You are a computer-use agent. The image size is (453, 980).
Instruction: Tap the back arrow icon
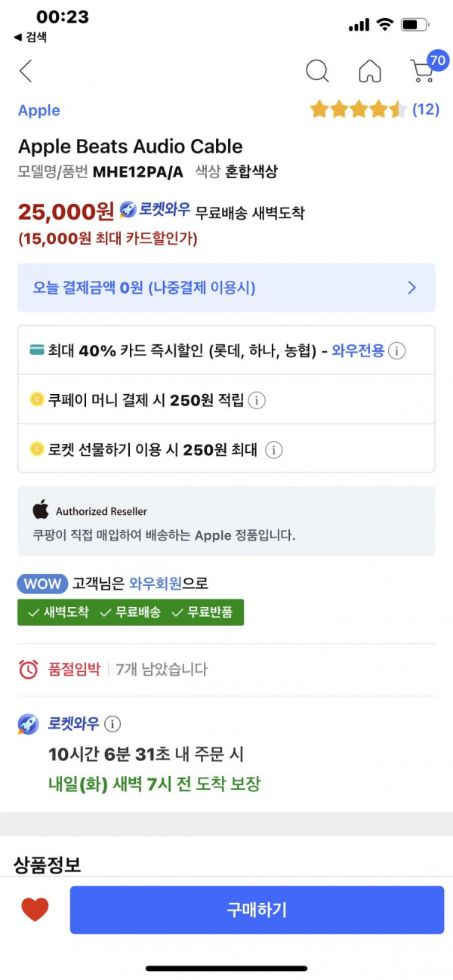pyautogui.click(x=26, y=71)
